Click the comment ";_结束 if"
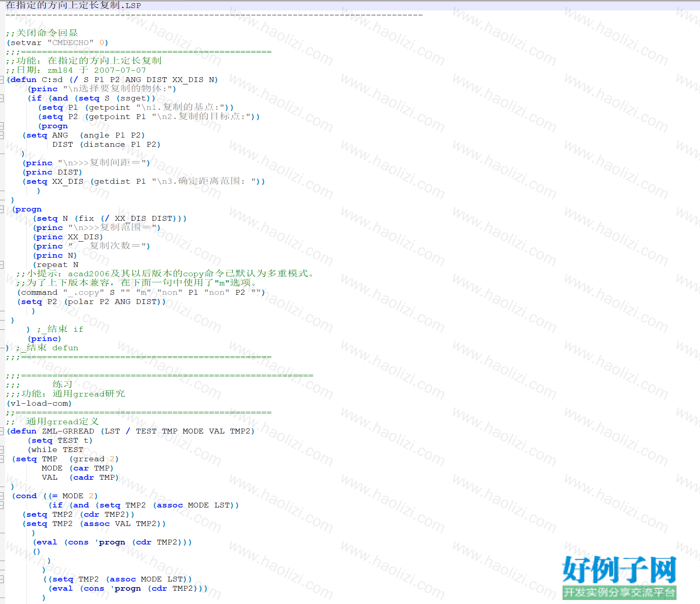Image resolution: width=700 pixels, height=604 pixels. click(x=60, y=329)
